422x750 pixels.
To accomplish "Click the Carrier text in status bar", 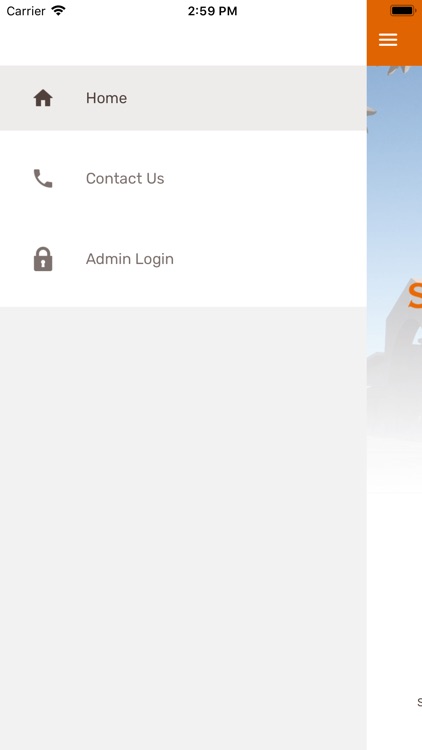I will [x=26, y=11].
